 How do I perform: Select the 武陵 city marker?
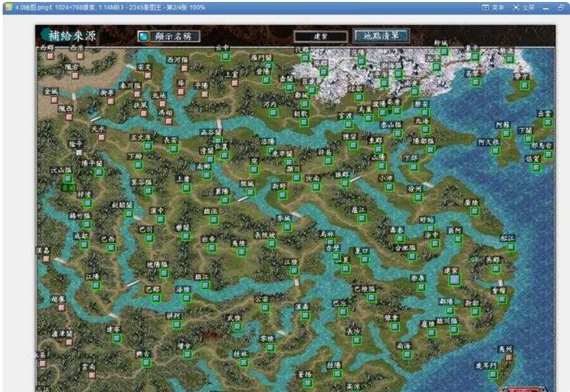(237, 327)
